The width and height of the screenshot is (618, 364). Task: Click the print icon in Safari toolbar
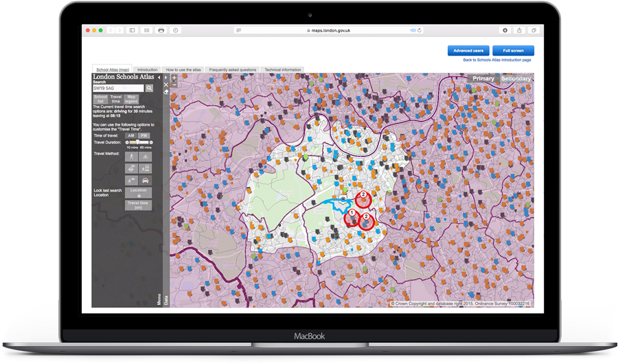[x=161, y=30]
